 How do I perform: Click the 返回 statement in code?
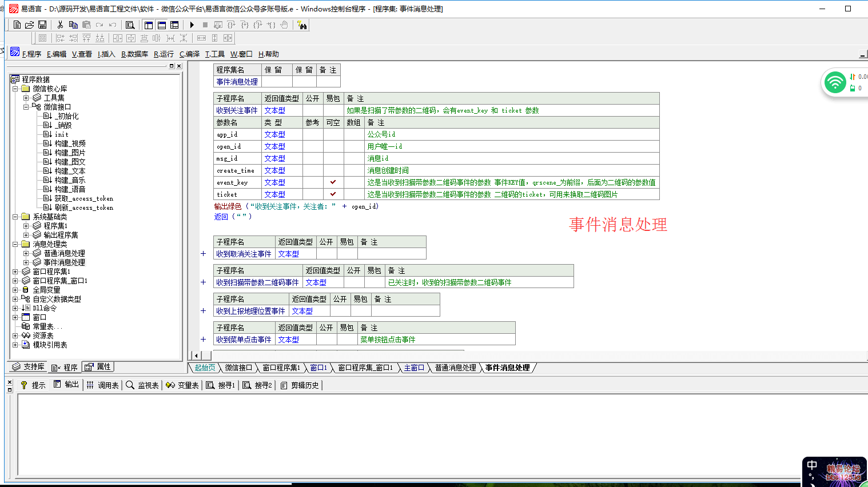click(221, 217)
